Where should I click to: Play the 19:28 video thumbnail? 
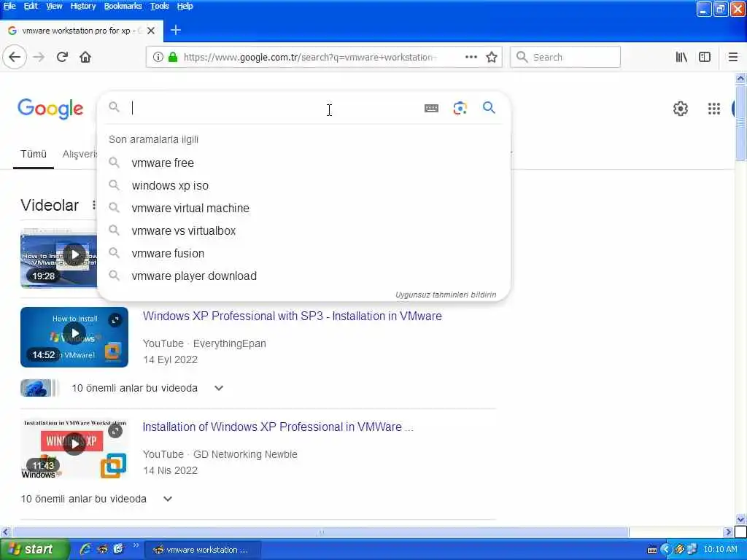pos(58,259)
